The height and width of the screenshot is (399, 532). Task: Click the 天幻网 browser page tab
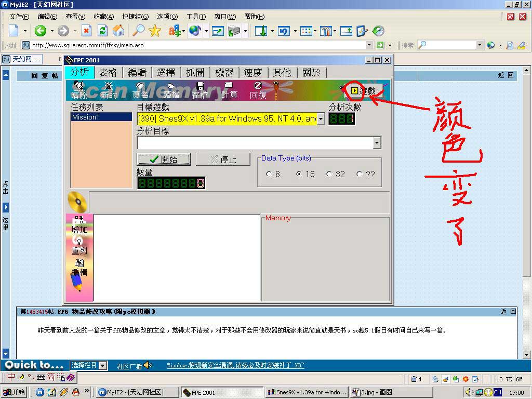(x=22, y=59)
